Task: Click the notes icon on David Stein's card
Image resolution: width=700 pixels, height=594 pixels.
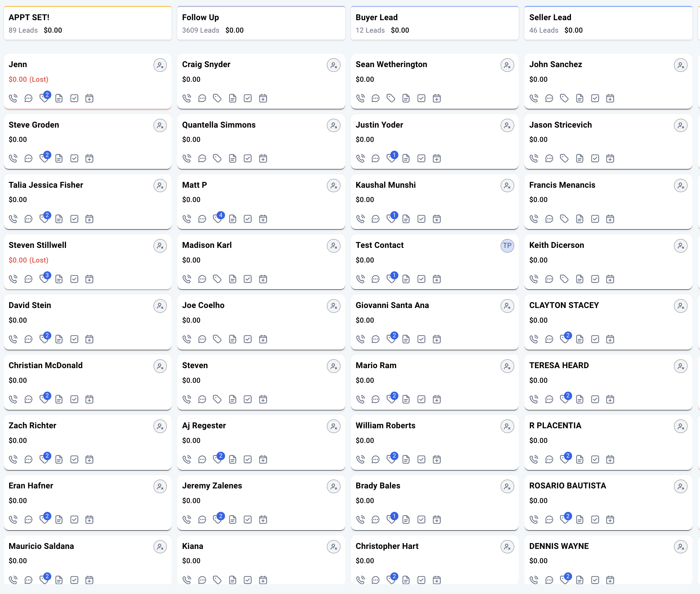Action: (59, 339)
